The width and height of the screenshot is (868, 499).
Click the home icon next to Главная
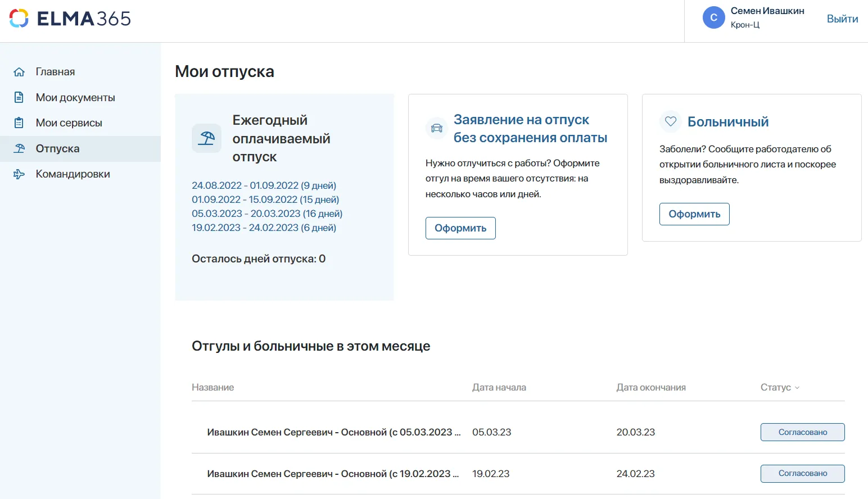(x=19, y=71)
